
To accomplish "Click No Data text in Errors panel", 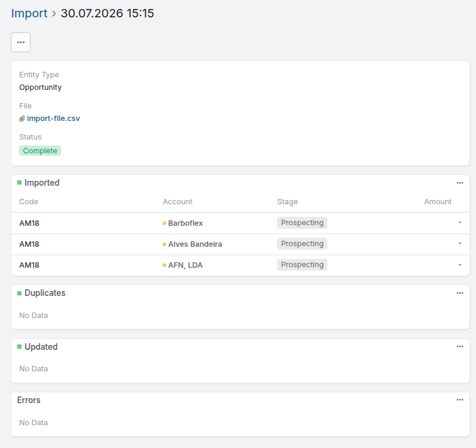I will [34, 423].
